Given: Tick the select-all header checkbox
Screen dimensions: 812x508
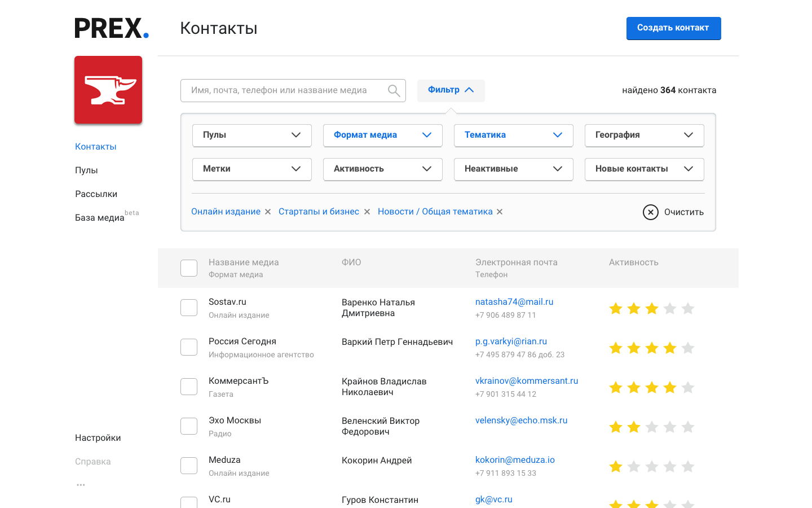Looking at the screenshot, I should point(189,268).
